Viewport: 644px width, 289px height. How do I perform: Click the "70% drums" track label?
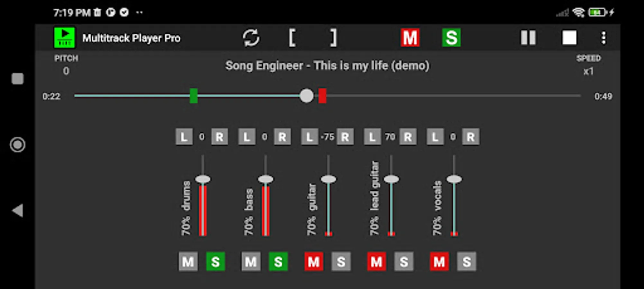[x=186, y=208]
